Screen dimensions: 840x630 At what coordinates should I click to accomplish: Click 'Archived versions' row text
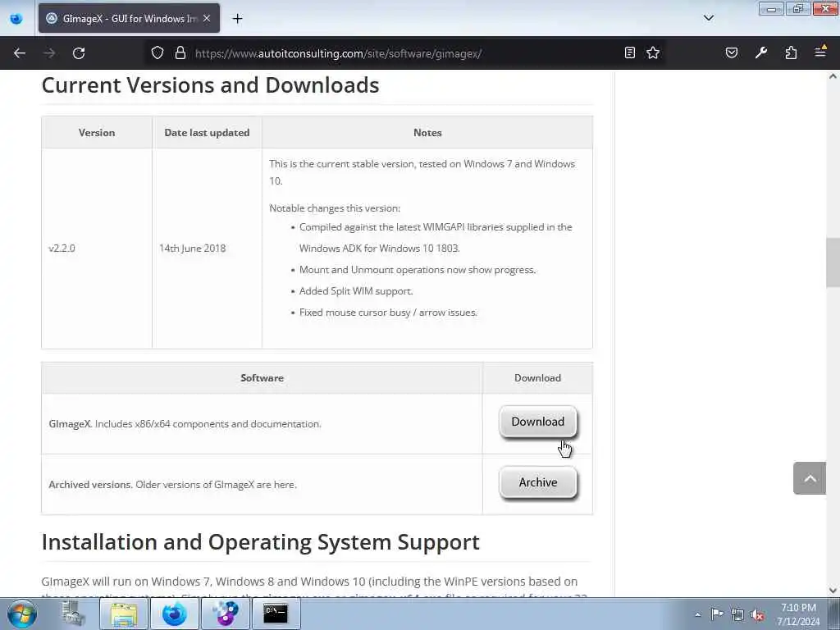(172, 484)
